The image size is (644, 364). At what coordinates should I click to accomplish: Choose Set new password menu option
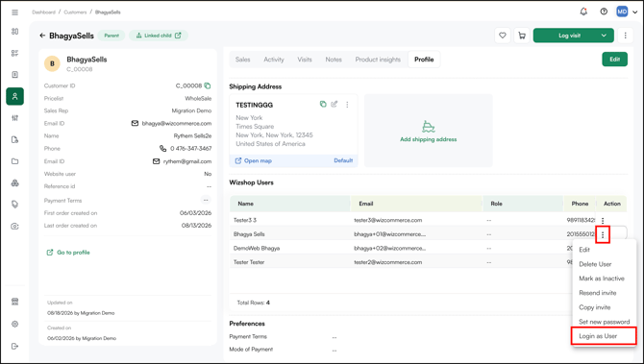pyautogui.click(x=605, y=322)
